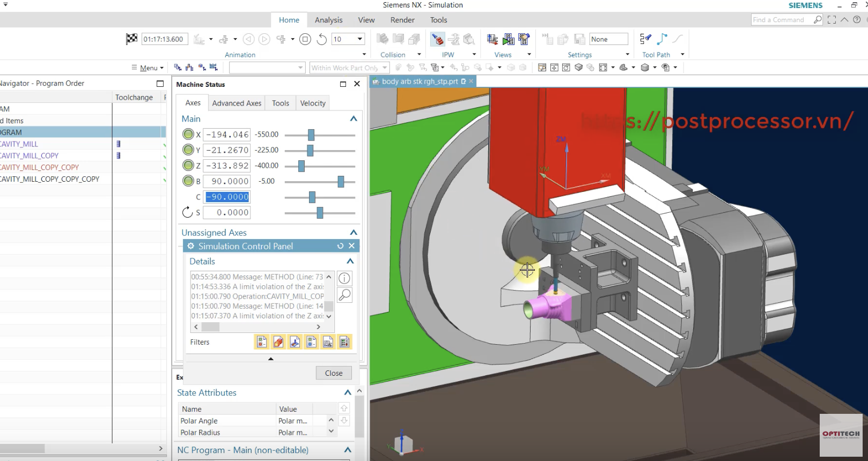The height and width of the screenshot is (461, 868).
Task: Click the second Views play-layout icon
Action: click(x=508, y=39)
